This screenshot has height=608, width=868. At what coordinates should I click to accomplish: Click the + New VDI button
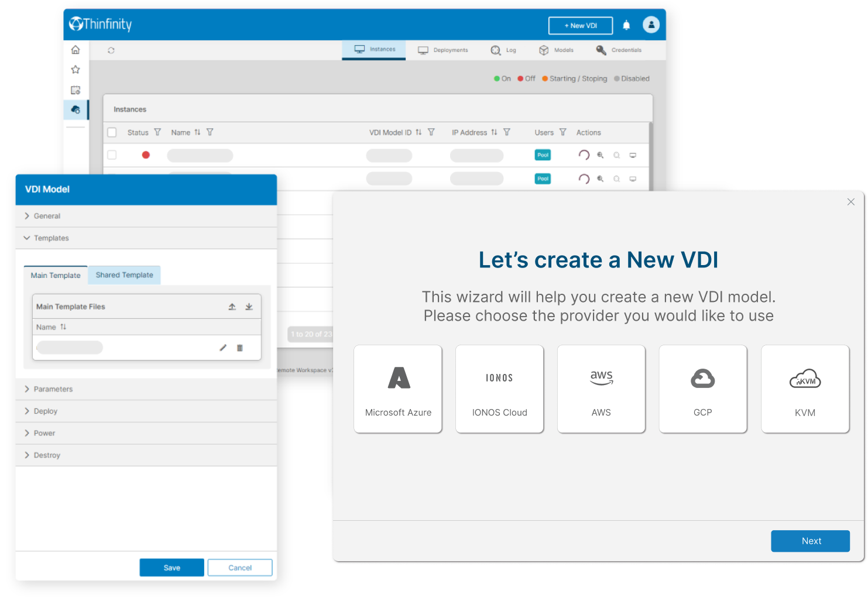coord(581,26)
